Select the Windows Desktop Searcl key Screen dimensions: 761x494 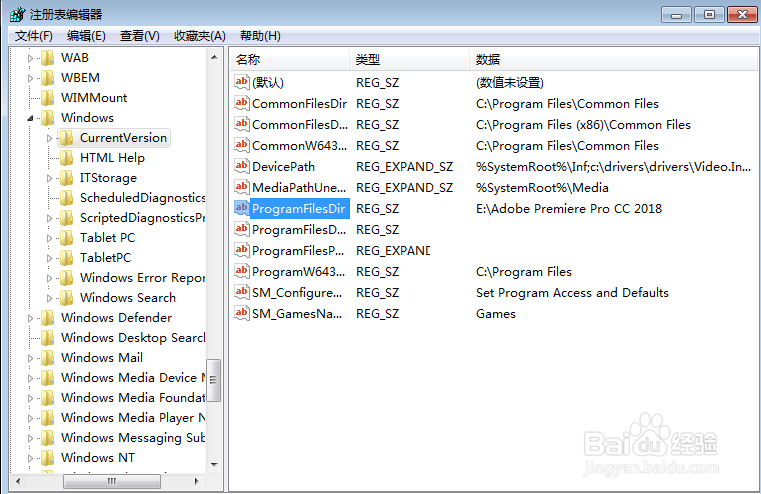coord(133,338)
